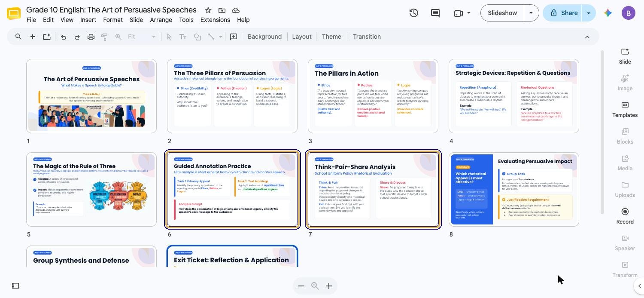Open the Gemini sparkle icon

(608, 13)
